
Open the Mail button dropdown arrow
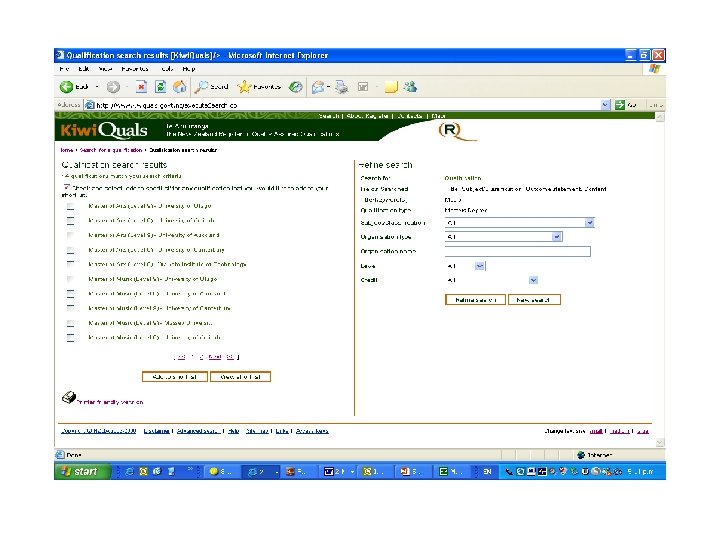(x=328, y=87)
